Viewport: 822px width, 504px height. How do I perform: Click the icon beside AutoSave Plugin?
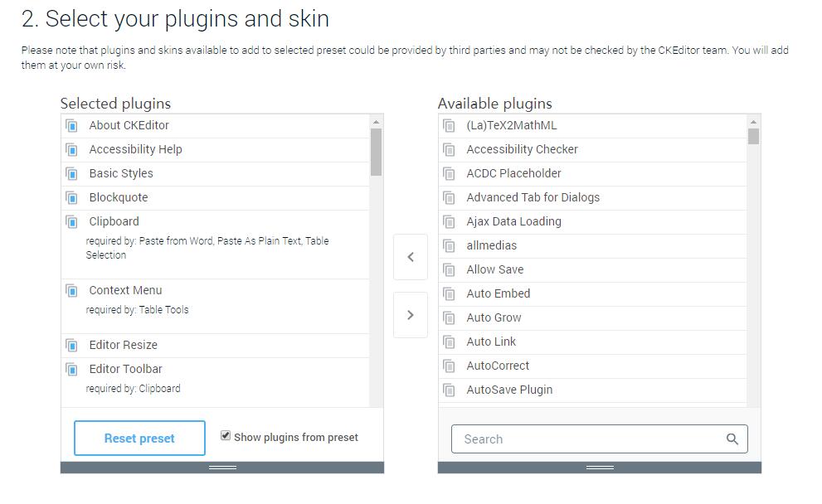[x=449, y=390]
